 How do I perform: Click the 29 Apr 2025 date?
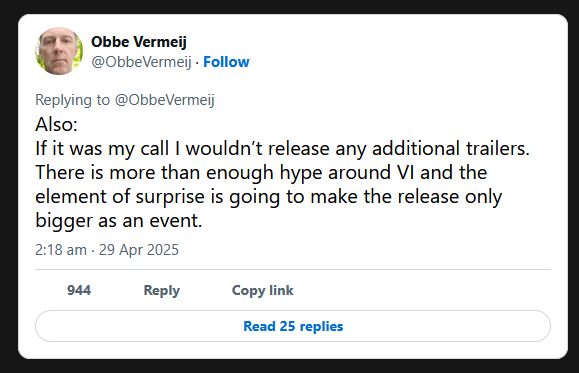click(x=139, y=250)
